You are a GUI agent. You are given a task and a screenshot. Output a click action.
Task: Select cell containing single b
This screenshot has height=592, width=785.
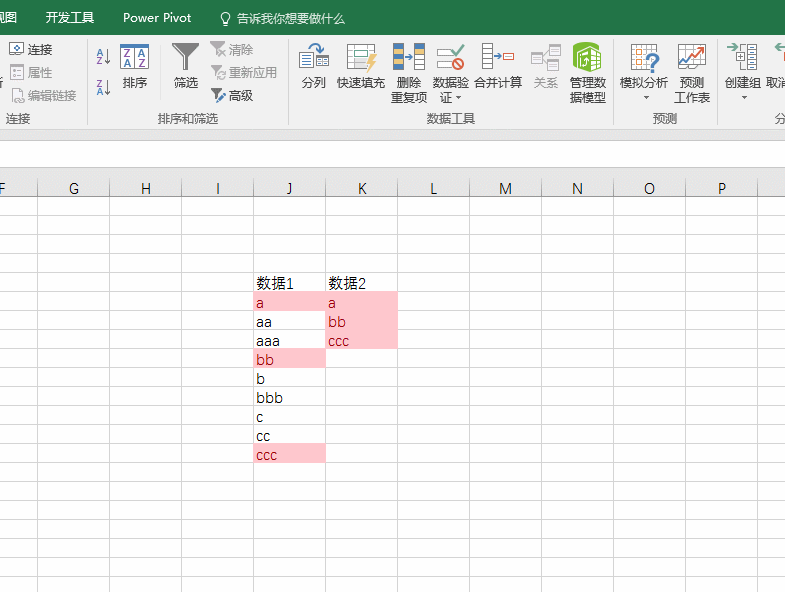pos(289,378)
